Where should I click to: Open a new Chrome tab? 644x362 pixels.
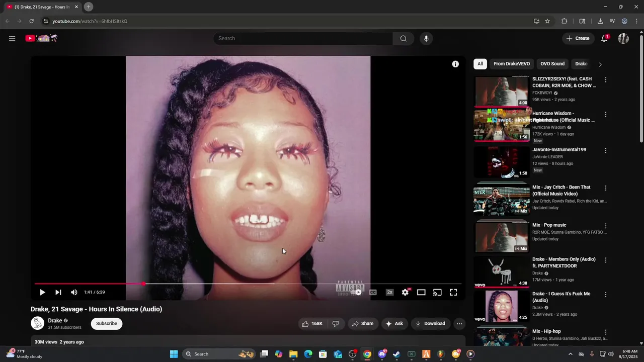pyautogui.click(x=89, y=7)
